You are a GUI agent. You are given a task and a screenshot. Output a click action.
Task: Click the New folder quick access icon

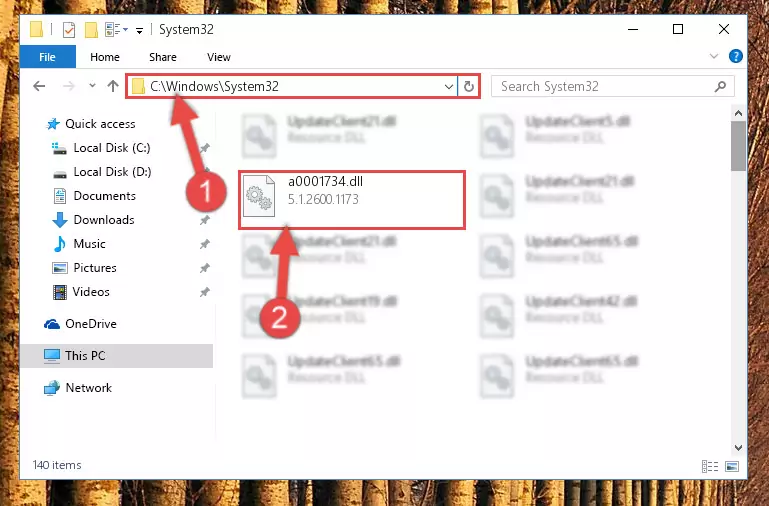[91, 30]
